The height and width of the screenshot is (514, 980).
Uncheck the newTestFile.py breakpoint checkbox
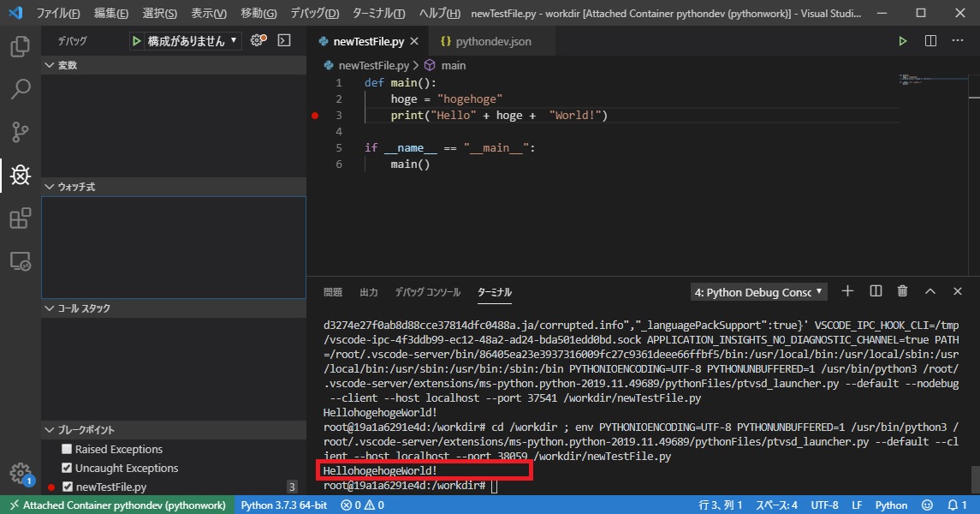tap(67, 487)
